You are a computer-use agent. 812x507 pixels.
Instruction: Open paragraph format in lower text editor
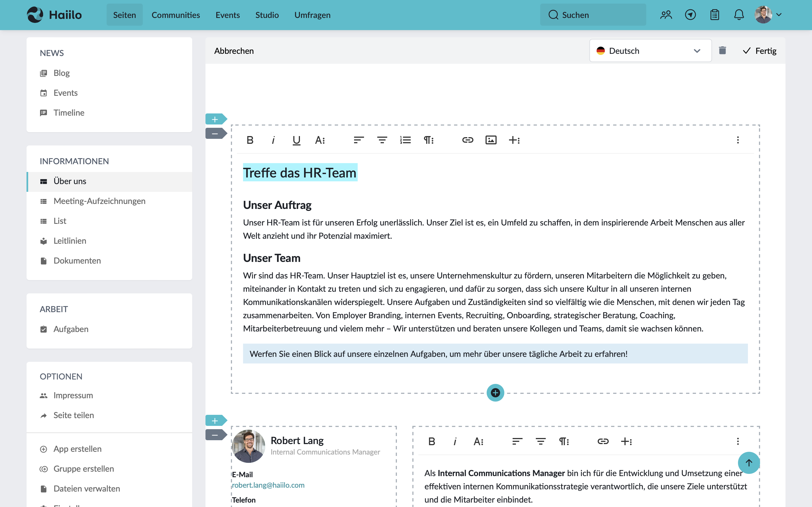click(564, 441)
